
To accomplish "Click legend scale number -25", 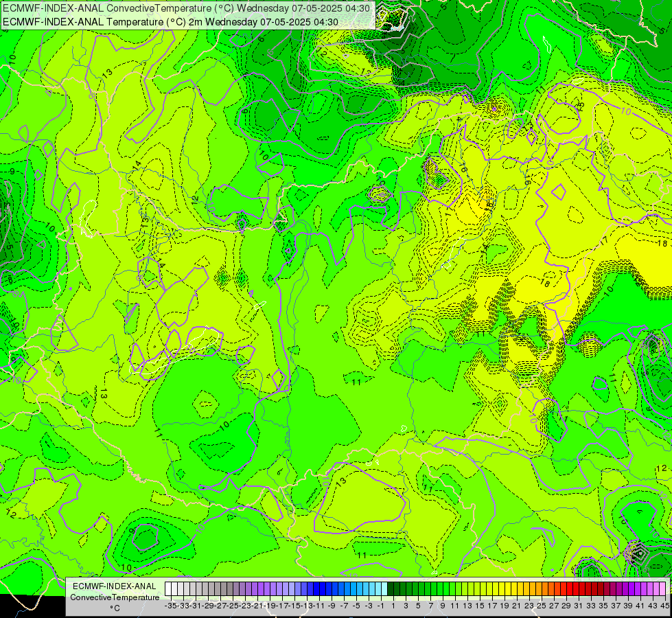I will (233, 606).
